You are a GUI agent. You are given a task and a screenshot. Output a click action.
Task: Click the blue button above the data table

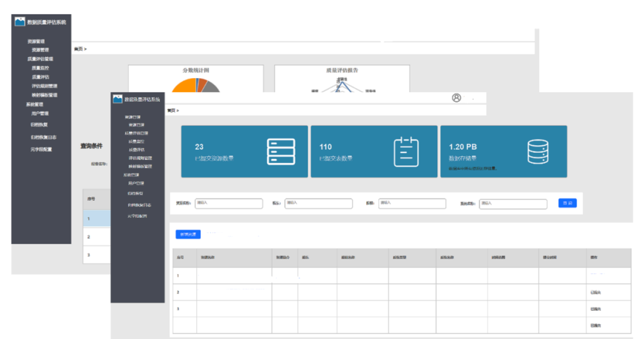[188, 234]
